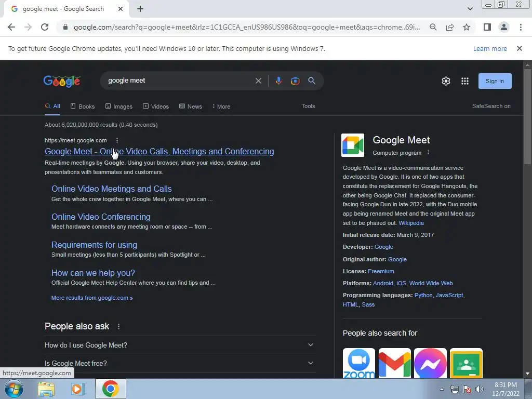The image size is (532, 399).
Task: Click the Python programming language link
Action: pos(423,295)
